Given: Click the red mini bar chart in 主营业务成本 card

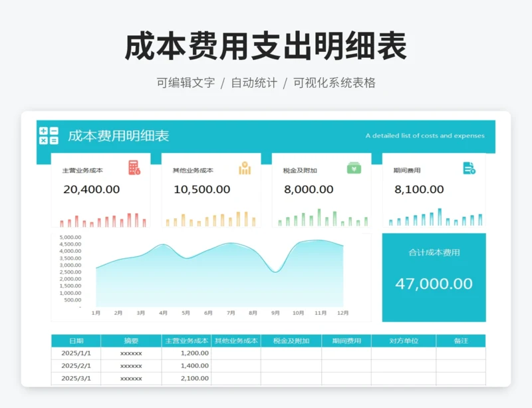Looking at the screenshot, I should (x=103, y=220).
